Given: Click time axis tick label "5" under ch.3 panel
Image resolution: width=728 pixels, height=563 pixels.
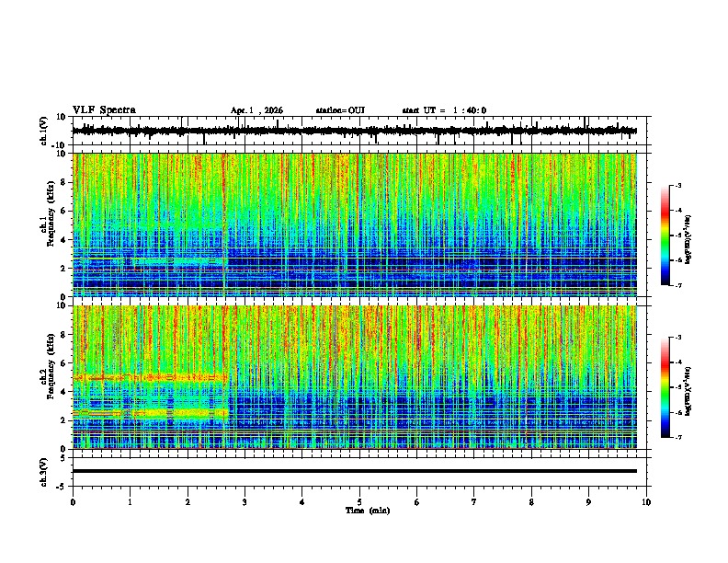Looking at the screenshot, I should click(x=359, y=502).
